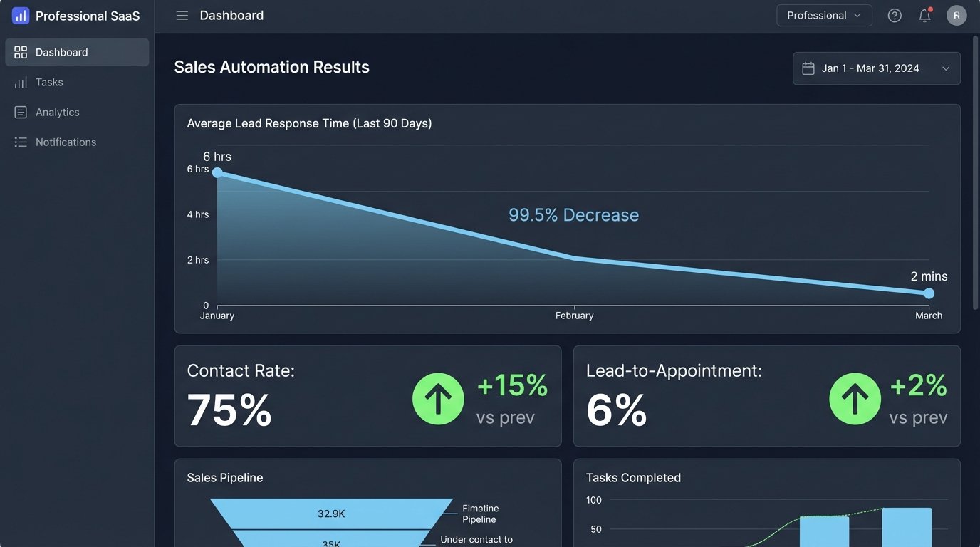Check alerts with the notification bell icon
980x547 pixels.
pyautogui.click(x=924, y=14)
